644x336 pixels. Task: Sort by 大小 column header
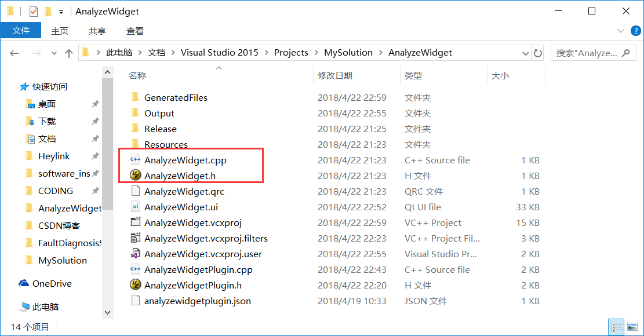(x=500, y=75)
